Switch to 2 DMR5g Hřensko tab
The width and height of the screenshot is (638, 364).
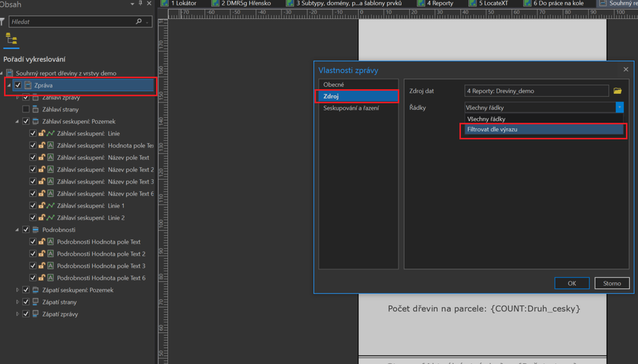coord(241,3)
